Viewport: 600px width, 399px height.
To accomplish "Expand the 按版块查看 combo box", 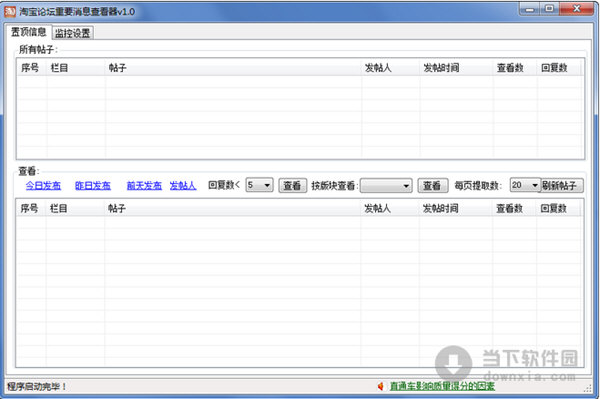I will (386, 186).
